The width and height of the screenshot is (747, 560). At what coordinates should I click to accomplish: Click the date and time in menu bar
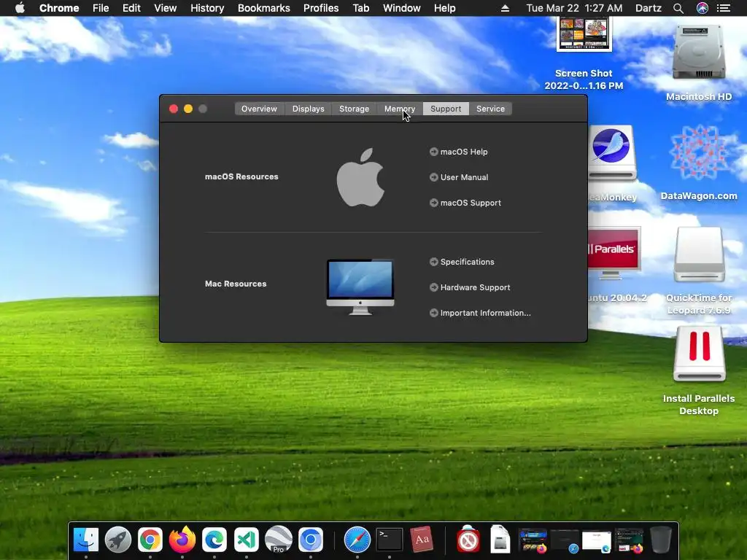(574, 8)
